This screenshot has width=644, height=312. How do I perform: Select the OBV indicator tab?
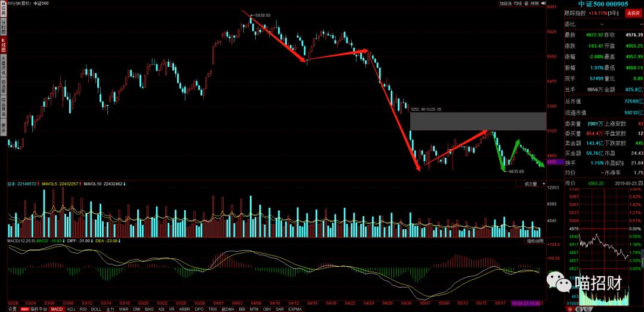click(x=267, y=308)
